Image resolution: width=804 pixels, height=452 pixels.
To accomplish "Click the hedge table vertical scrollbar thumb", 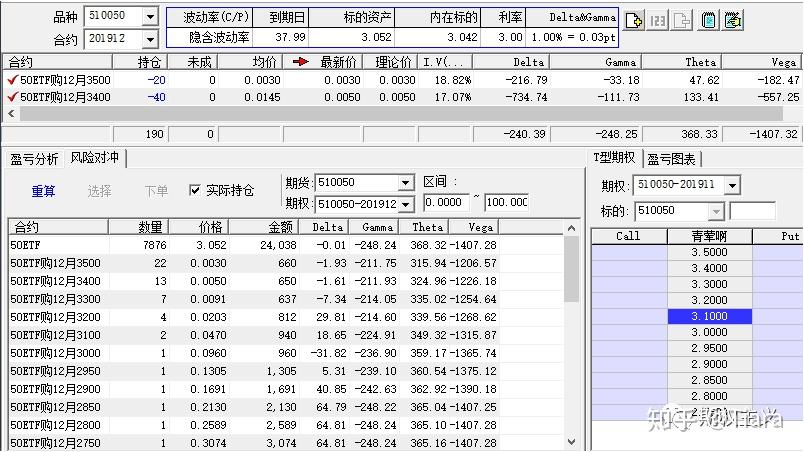I will pyautogui.click(x=572, y=269).
